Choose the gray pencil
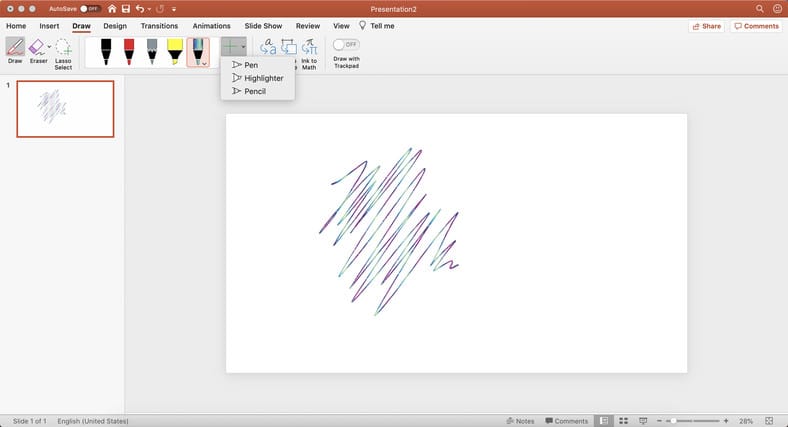This screenshot has width=788, height=427. pos(152,52)
